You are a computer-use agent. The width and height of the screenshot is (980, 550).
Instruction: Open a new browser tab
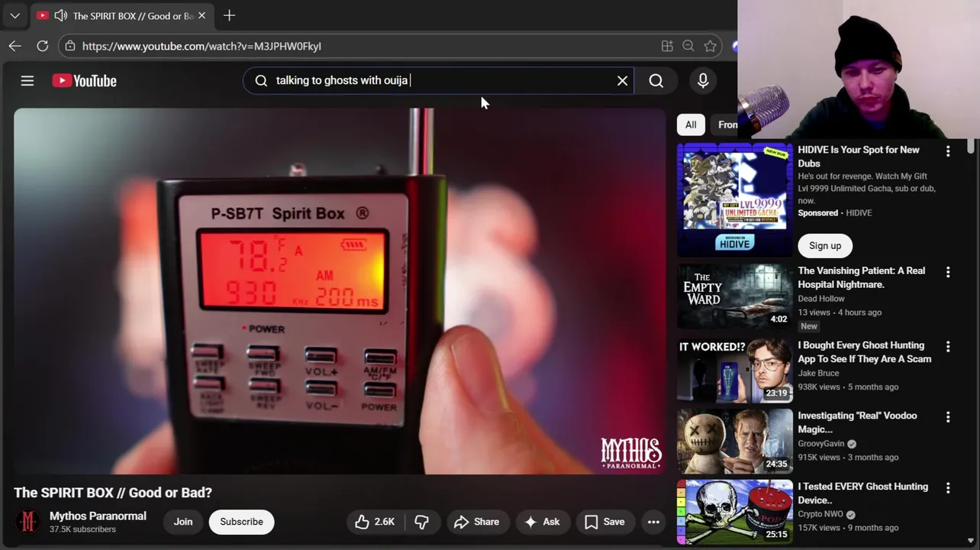[229, 15]
